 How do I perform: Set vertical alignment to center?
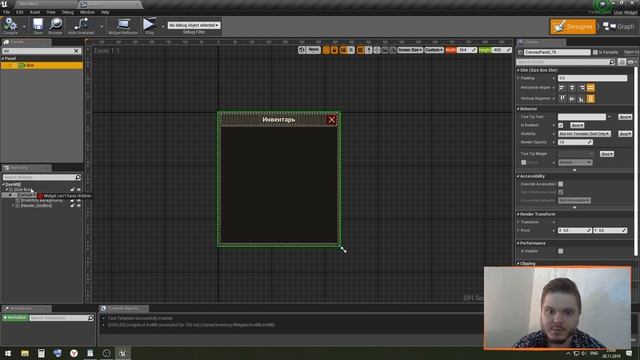click(x=571, y=99)
